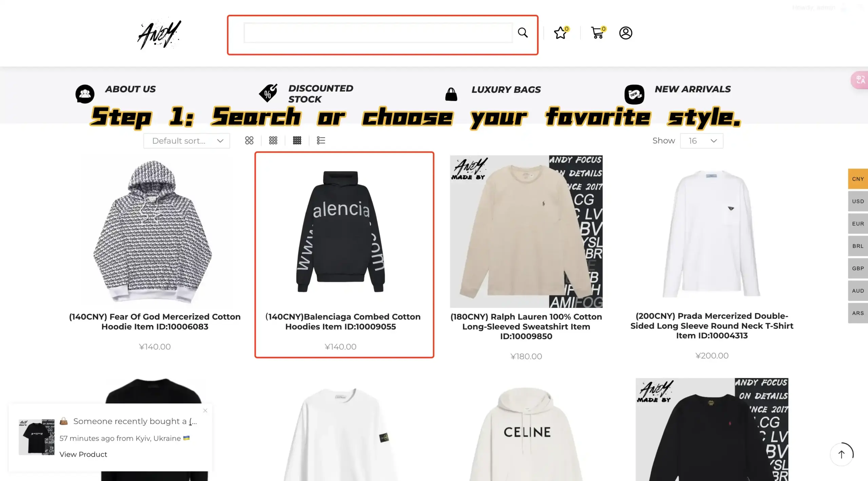Close the recent purchase notification popup
This screenshot has width=868, height=481.
pos(205,411)
